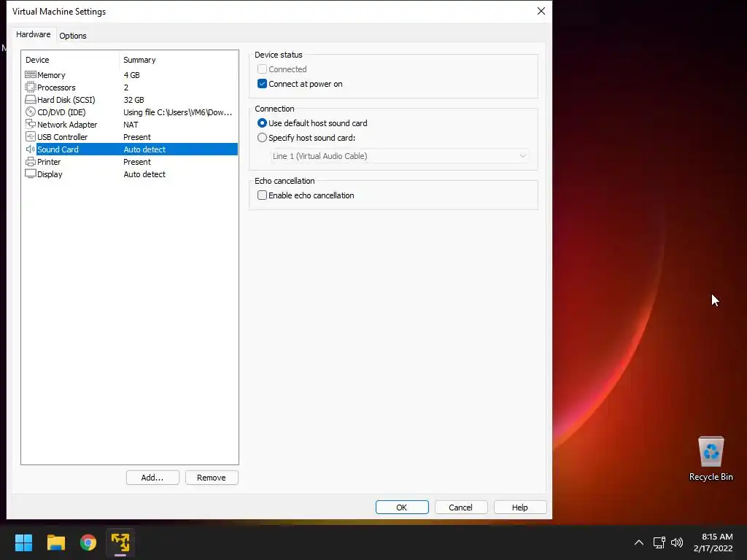This screenshot has width=747, height=560.
Task: Select the Display row
Action: pos(130,174)
